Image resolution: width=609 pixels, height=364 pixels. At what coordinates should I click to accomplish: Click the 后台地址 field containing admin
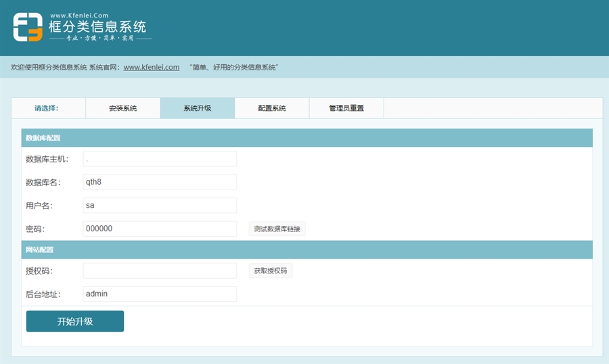click(160, 294)
